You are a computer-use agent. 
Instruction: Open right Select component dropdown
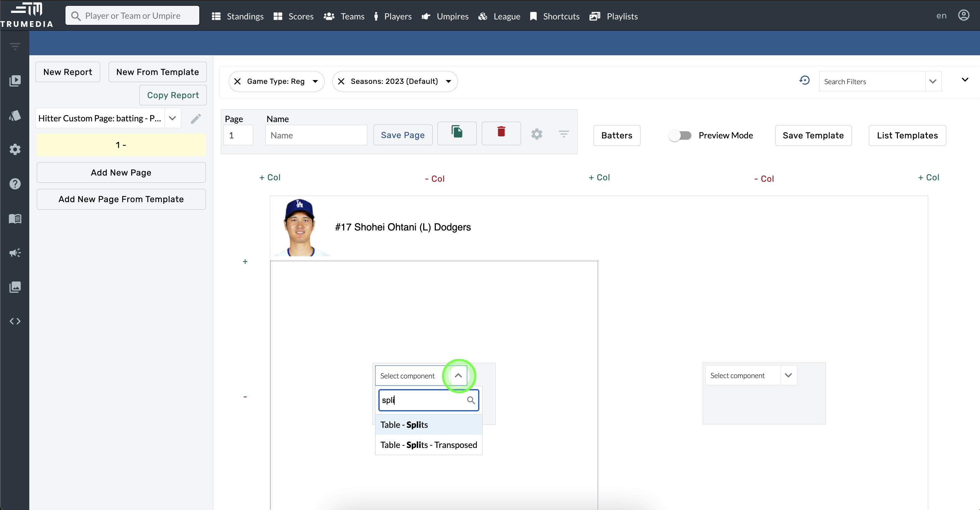click(788, 375)
